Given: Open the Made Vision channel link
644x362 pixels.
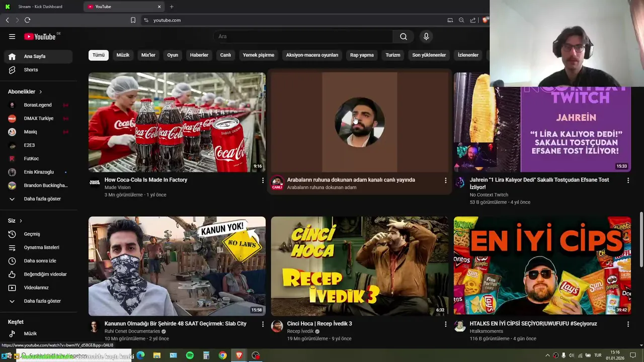Looking at the screenshot, I should point(117,188).
